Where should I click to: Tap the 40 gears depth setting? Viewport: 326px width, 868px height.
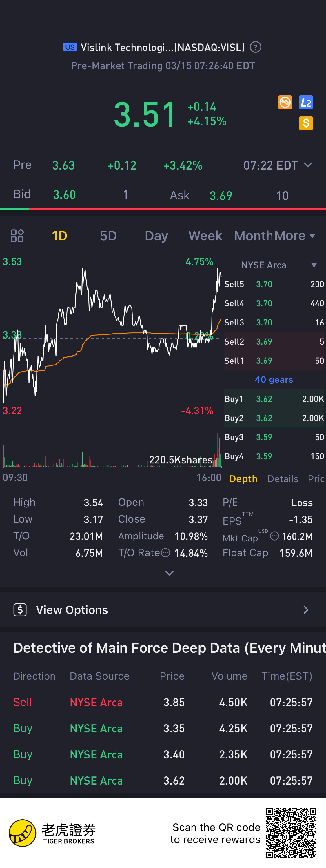(x=274, y=379)
